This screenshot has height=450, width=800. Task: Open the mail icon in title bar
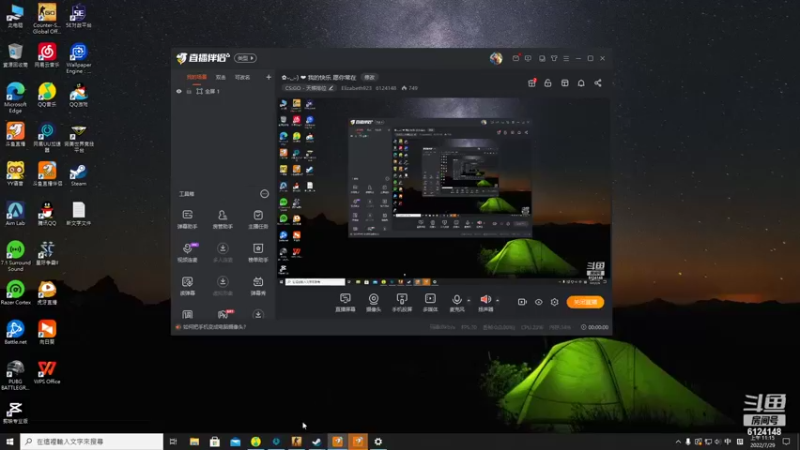coord(516,58)
